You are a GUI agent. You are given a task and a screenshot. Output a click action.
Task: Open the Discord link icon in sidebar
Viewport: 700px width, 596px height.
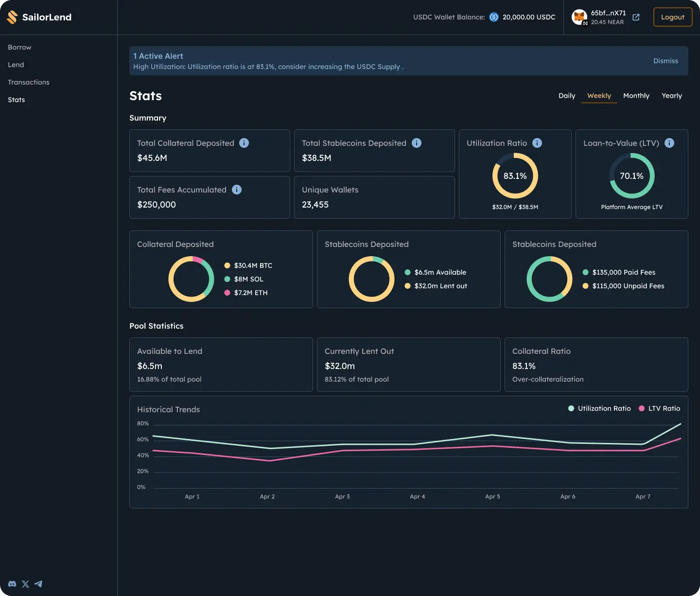pyautogui.click(x=12, y=584)
